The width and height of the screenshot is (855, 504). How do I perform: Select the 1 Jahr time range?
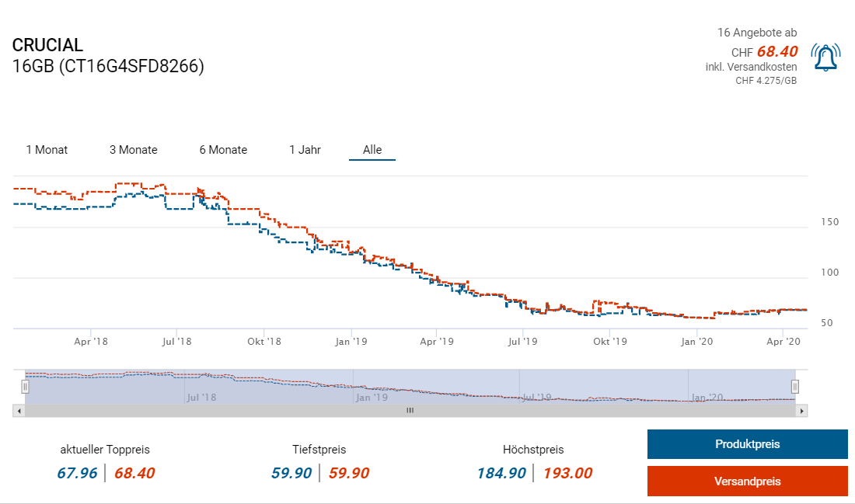305,150
